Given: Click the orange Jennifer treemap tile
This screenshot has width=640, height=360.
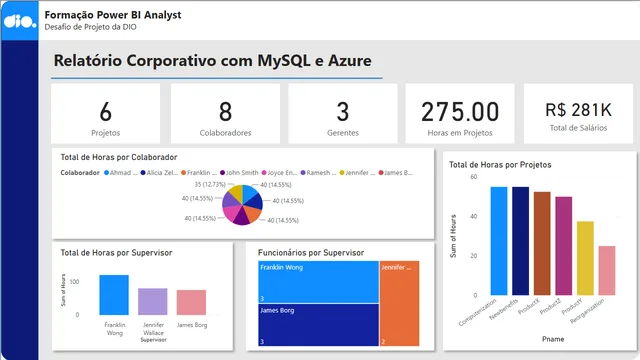Looking at the screenshot, I should point(400,304).
